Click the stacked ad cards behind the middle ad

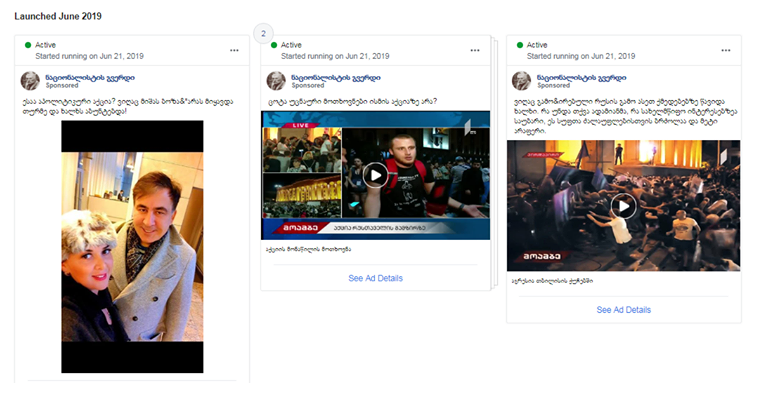[x=494, y=164]
